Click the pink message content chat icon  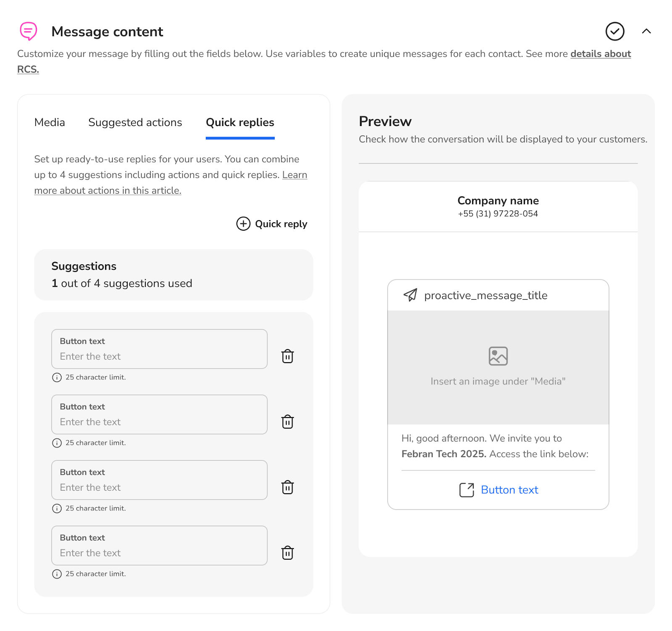pos(29,31)
